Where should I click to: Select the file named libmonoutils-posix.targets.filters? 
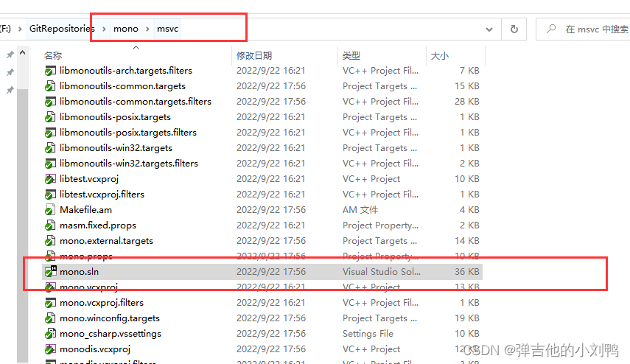[128, 133]
